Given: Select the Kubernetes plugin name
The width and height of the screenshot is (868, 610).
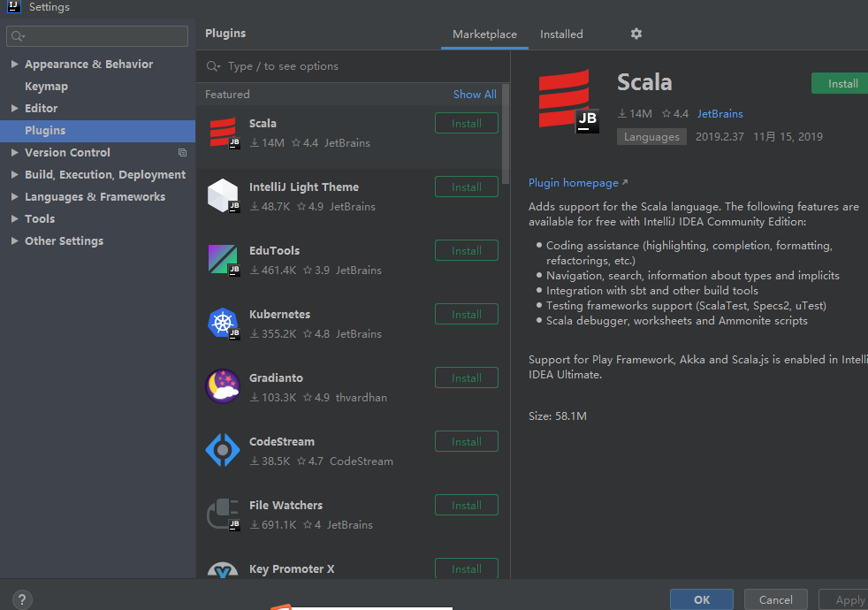Looking at the screenshot, I should click(279, 315).
